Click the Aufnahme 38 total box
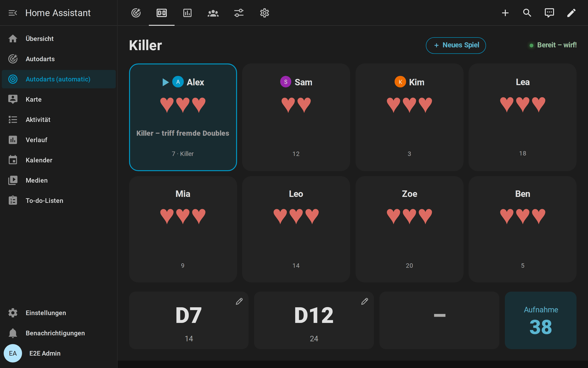588x368 pixels. [x=541, y=320]
